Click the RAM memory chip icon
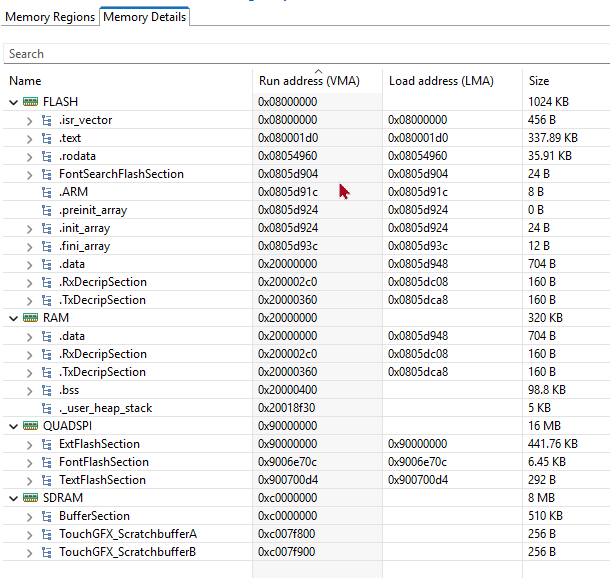610x578 pixels. pos(30,318)
